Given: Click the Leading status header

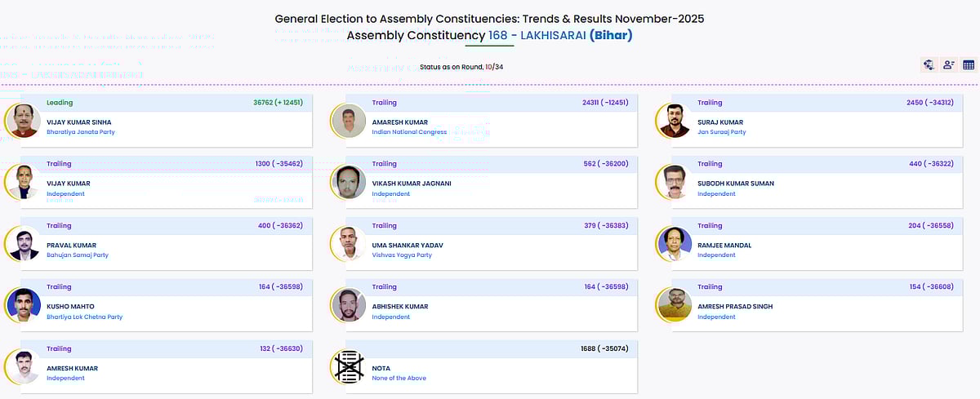Looking at the screenshot, I should (x=60, y=103).
